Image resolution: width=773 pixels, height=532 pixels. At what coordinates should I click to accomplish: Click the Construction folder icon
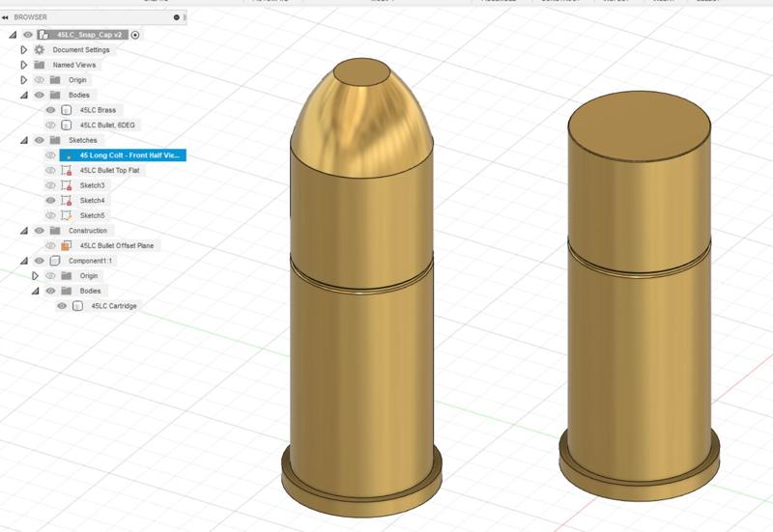point(55,231)
